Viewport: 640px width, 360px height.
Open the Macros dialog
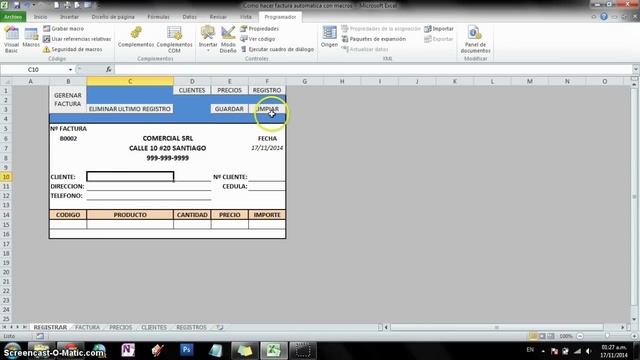[31, 38]
